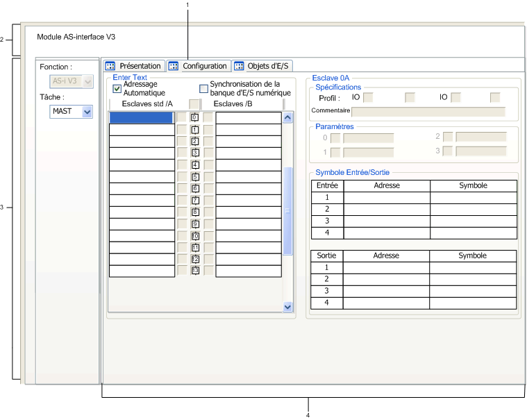The image size is (527, 420).
Task: Click the Objets d'E/S tab icon
Action: (239, 66)
